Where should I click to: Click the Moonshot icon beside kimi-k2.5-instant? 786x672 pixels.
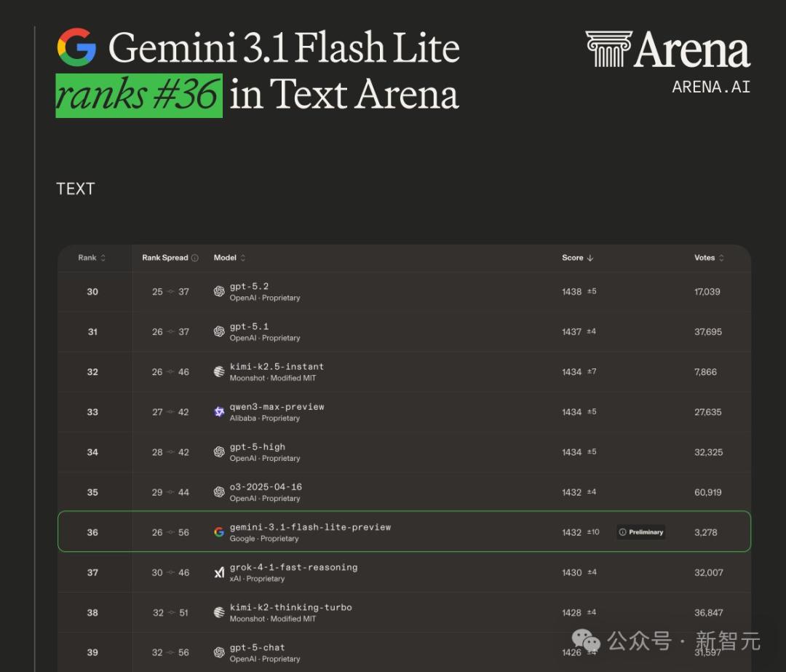[x=219, y=372]
